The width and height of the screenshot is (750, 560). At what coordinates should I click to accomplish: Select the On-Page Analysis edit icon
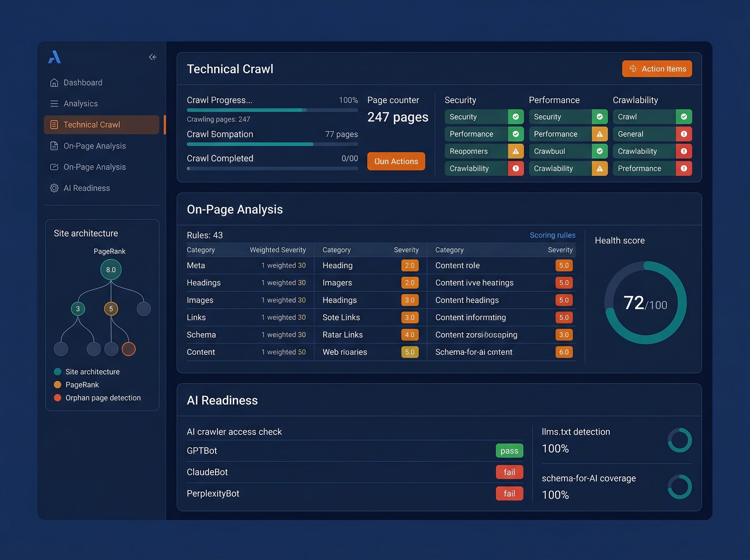[x=54, y=167]
